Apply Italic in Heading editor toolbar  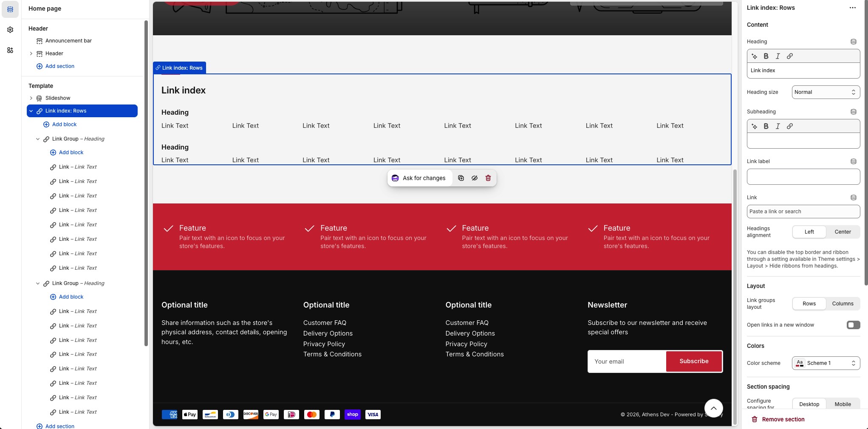pos(778,56)
